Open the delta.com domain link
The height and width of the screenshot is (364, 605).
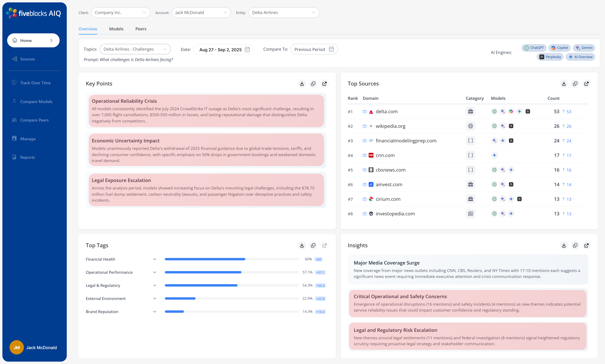point(387,111)
